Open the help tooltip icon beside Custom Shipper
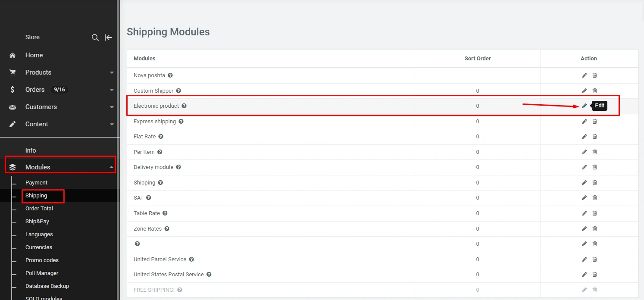 pos(178,91)
